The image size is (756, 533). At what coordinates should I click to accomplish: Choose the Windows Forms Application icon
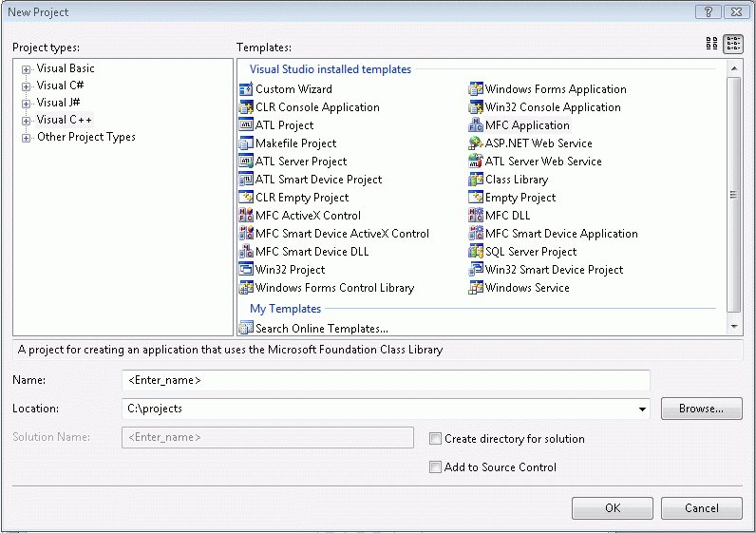[477, 89]
